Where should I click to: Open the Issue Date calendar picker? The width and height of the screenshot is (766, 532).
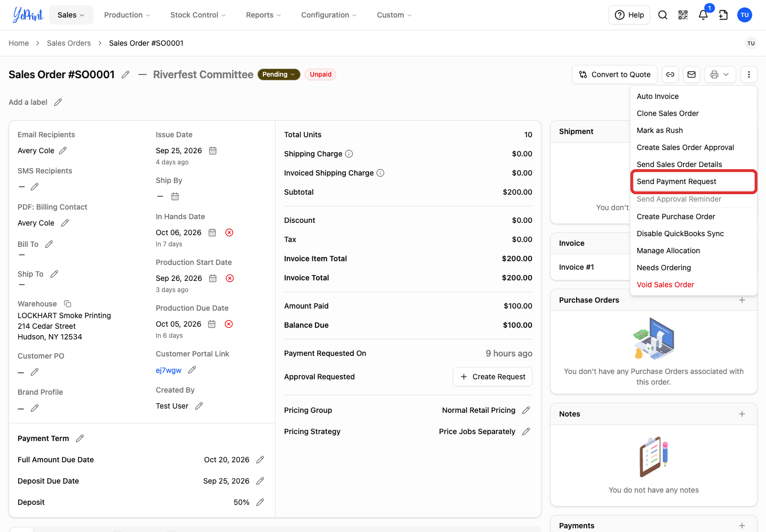(x=213, y=151)
